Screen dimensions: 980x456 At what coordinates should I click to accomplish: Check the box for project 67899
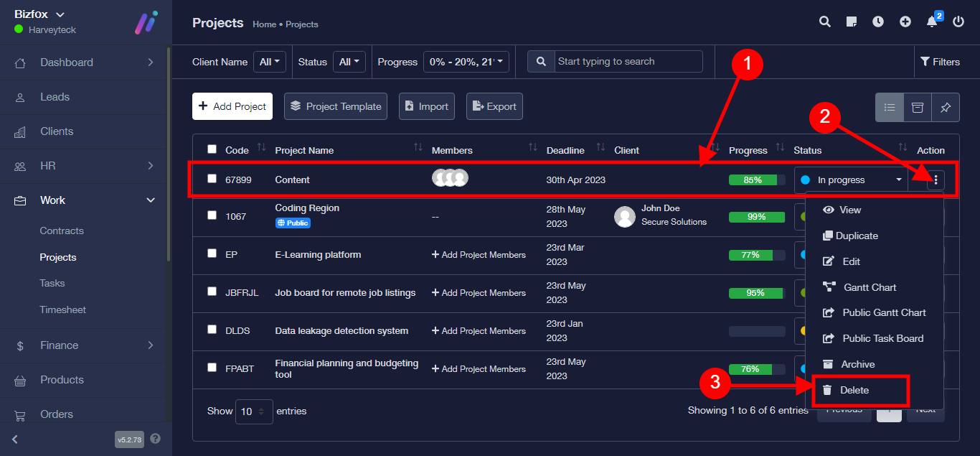click(212, 179)
